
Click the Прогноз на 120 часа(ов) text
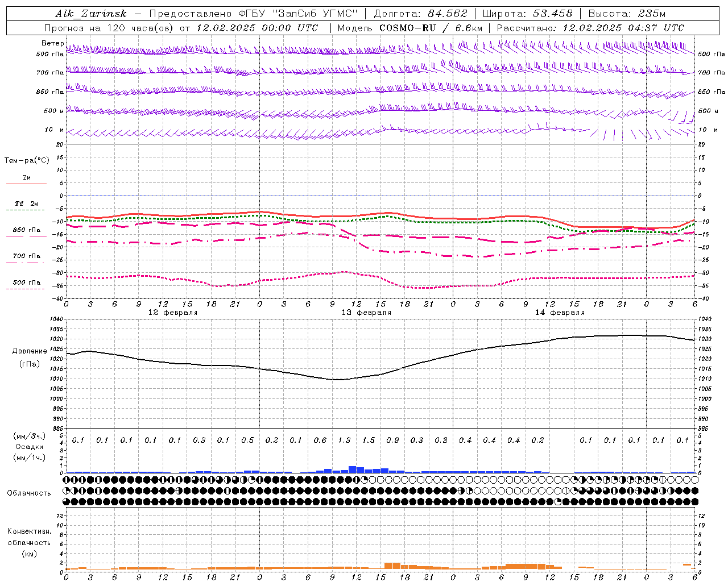tap(110, 28)
